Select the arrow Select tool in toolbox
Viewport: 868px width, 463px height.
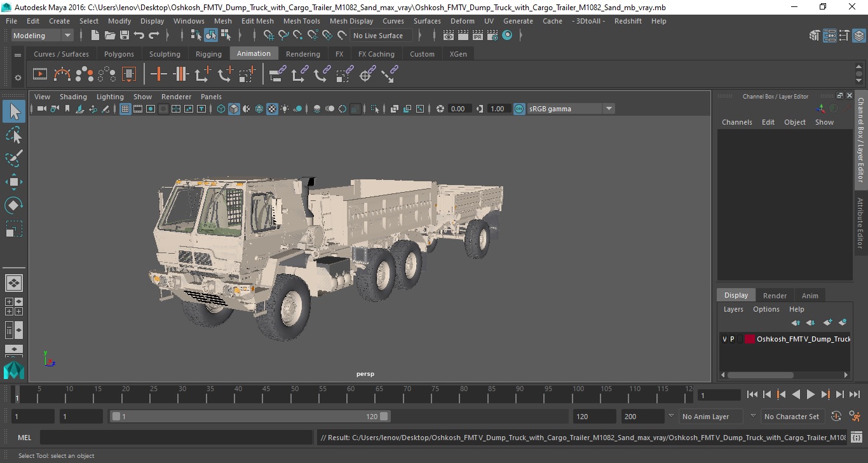pos(14,112)
